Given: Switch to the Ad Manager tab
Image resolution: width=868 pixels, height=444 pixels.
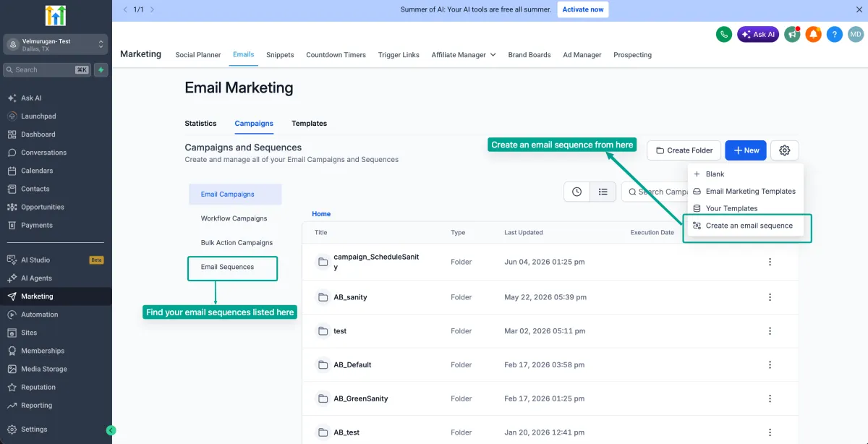Looking at the screenshot, I should [582, 55].
